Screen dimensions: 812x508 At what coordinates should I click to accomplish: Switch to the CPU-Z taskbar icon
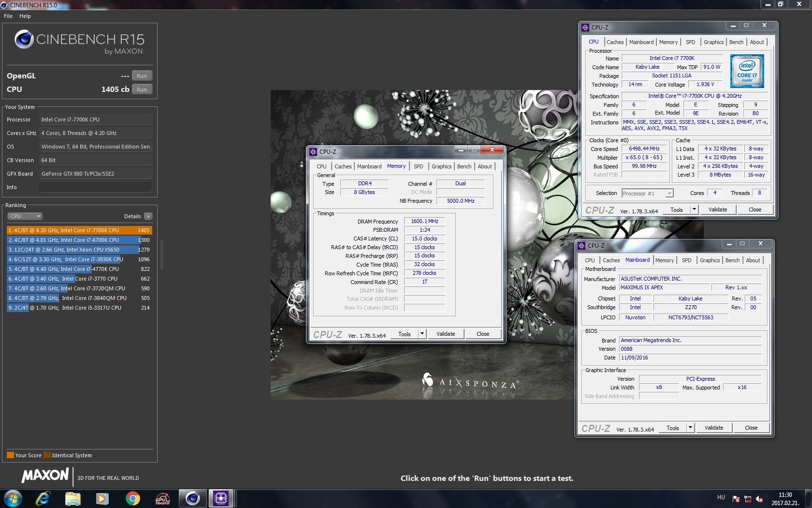(x=221, y=498)
